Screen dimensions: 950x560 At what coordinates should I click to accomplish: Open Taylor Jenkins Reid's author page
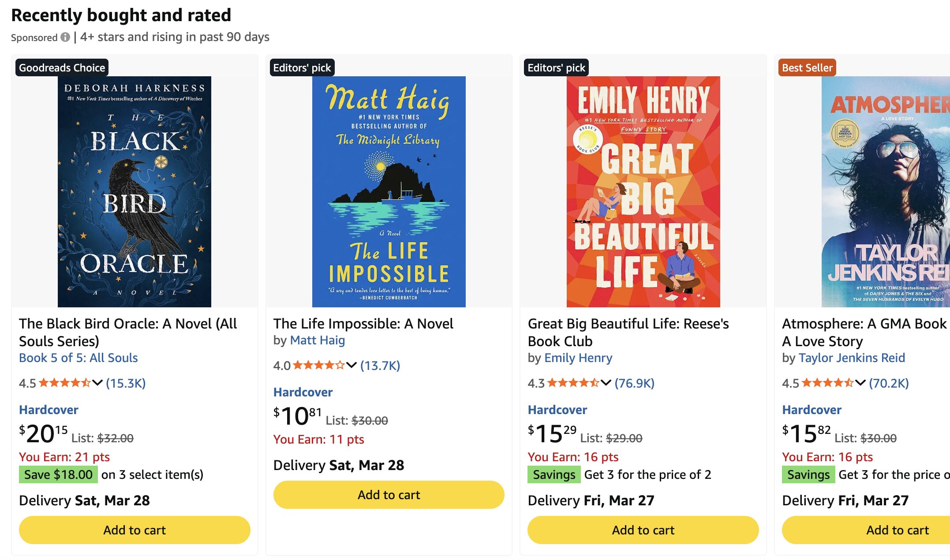tap(851, 358)
